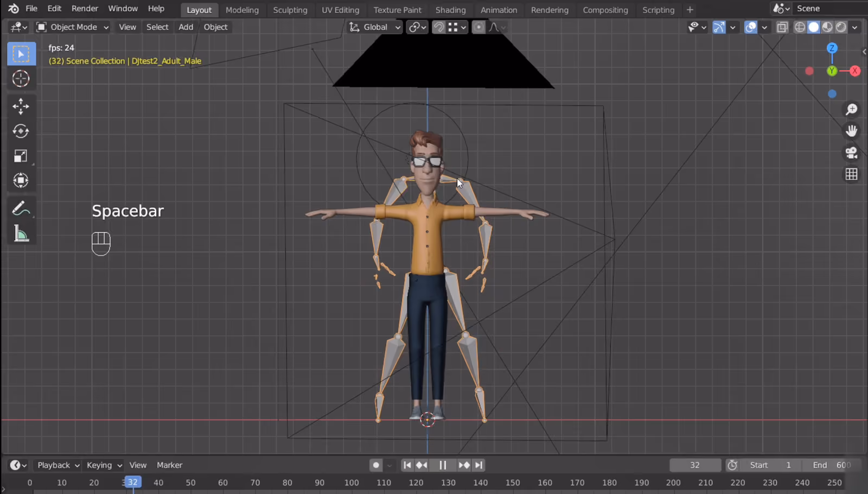Toggle the camera view icon
Image resolution: width=868 pixels, height=494 pixels.
coord(852,153)
